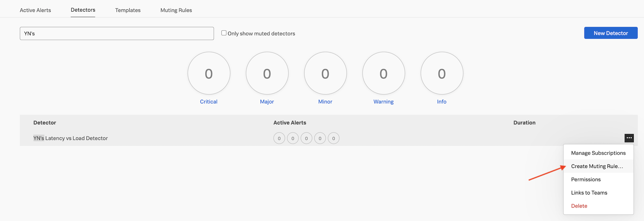
Task: Click the Critical alerts count circle
Action: [x=209, y=73]
